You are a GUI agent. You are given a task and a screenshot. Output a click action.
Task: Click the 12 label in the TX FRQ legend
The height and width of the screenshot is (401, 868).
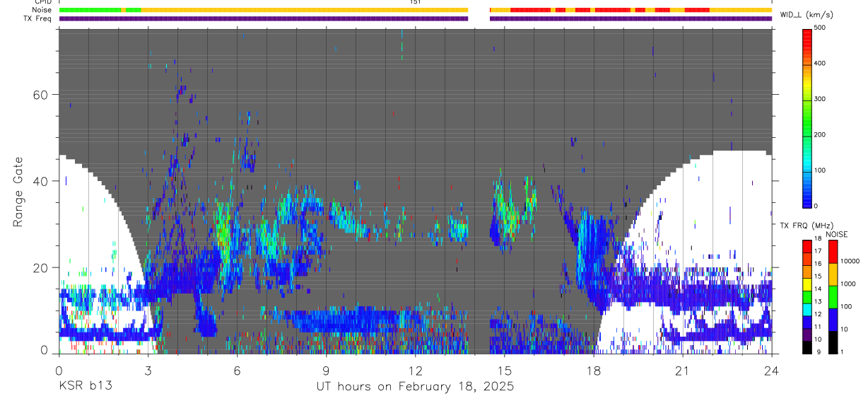tap(818, 314)
